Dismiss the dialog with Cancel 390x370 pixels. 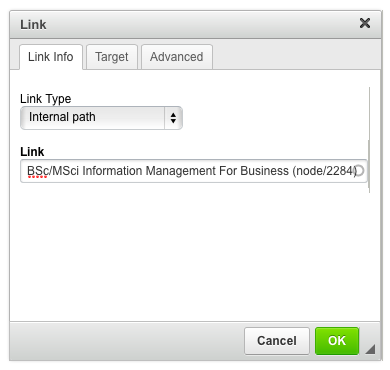[x=277, y=341]
